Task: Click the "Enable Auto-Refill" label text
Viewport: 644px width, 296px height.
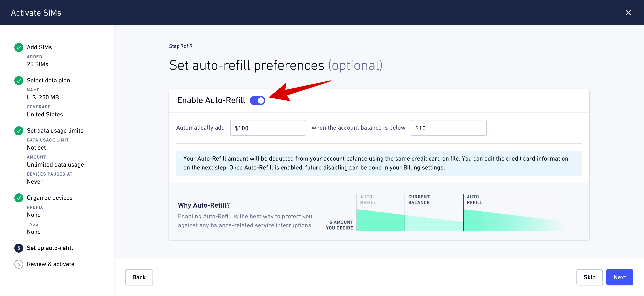Action: pyautogui.click(x=211, y=100)
